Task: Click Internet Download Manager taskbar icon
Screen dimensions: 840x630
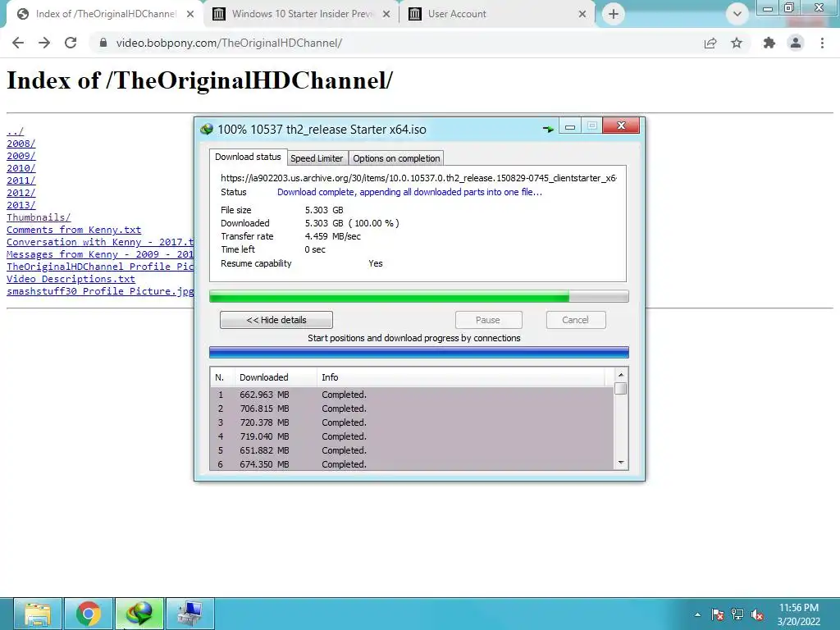Action: pyautogui.click(x=139, y=614)
